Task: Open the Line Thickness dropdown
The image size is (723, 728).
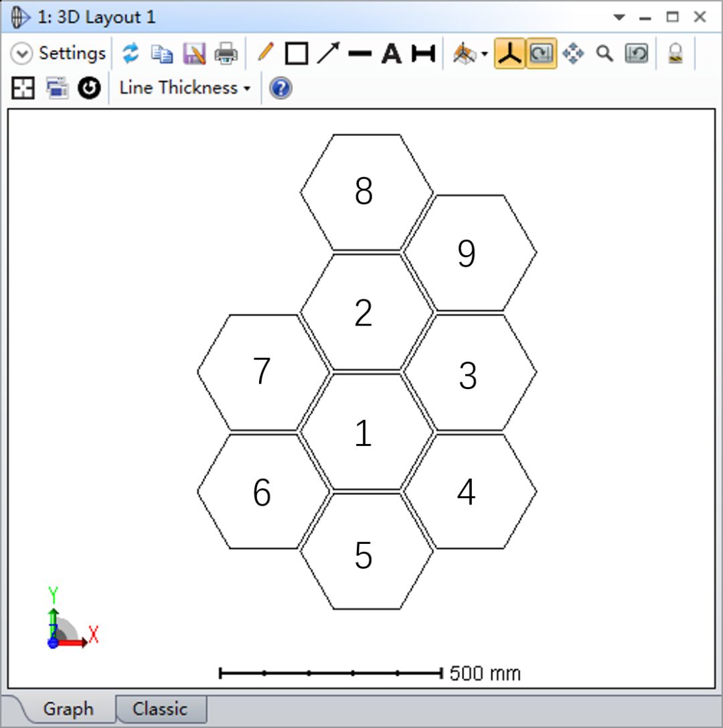Action: (184, 88)
